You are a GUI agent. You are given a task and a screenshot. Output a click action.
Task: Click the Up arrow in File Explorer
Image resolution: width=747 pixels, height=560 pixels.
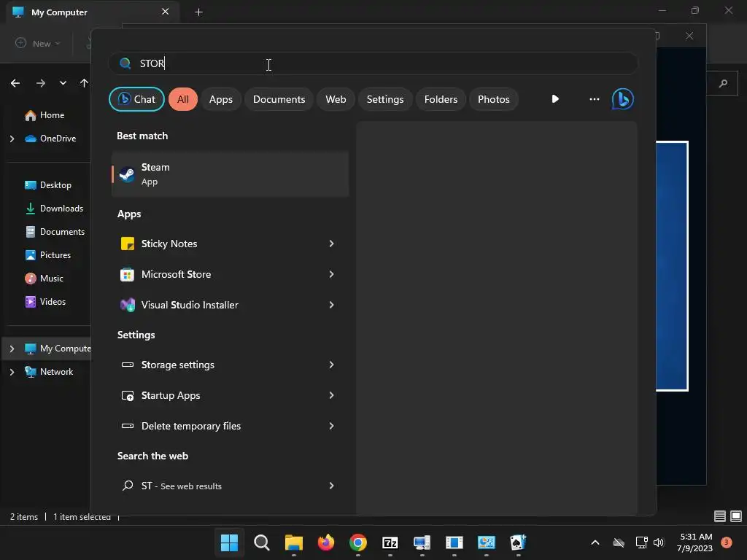click(85, 83)
